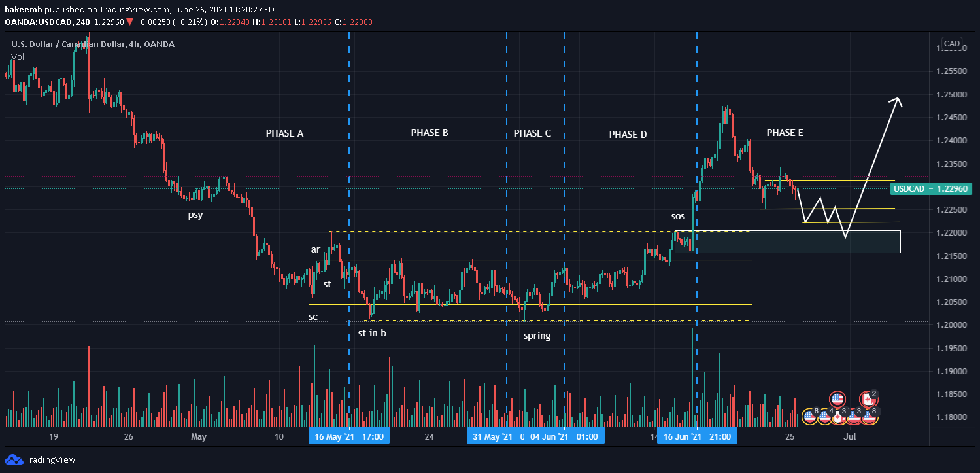The image size is (980, 473).
Task: Select the PHASE C text label
Action: tap(532, 133)
